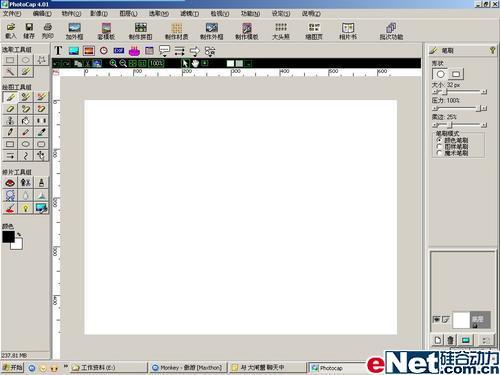Select the rounded rectangle shape tool
This screenshot has height=375, width=500.
coord(41,144)
